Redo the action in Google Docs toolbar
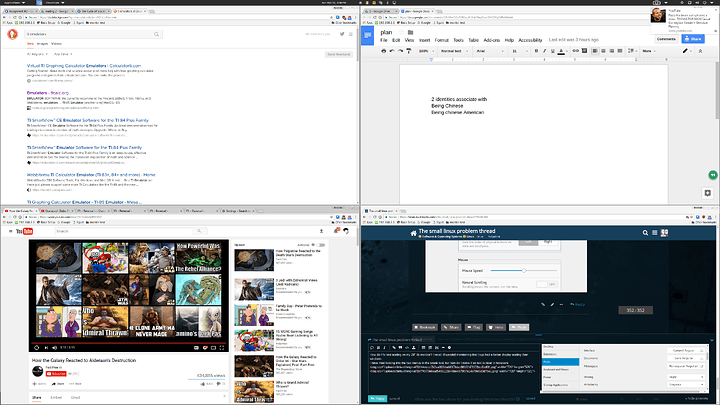Viewport: 720px width, 405px height. pos(400,51)
